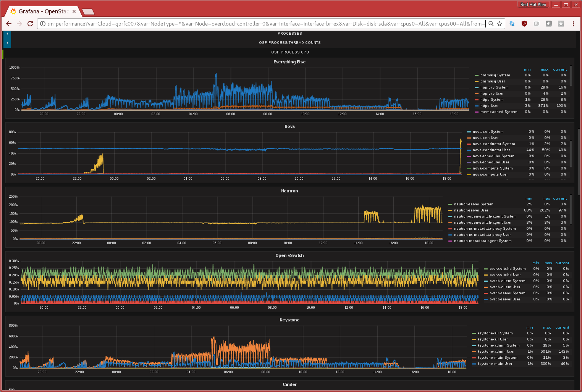Screen dimensions: 582x392
Task: Open the blue sync arrows extension
Action: click(512, 24)
